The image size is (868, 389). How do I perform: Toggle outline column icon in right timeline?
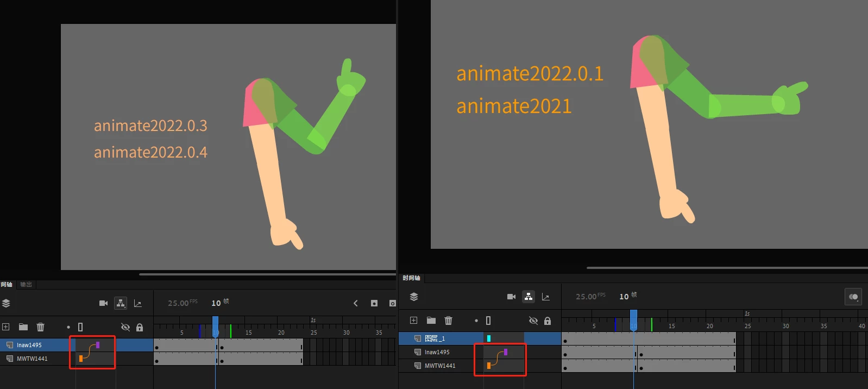488,321
